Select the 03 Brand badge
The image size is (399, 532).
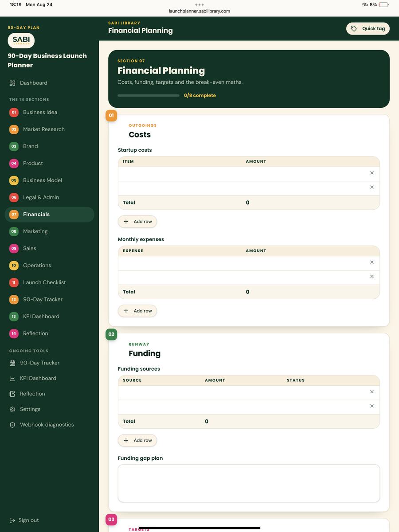click(14, 146)
